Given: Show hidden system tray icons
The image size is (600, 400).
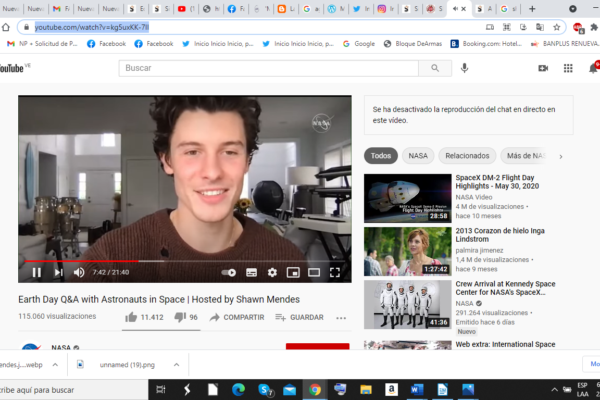Looking at the screenshot, I should pyautogui.click(x=554, y=390).
